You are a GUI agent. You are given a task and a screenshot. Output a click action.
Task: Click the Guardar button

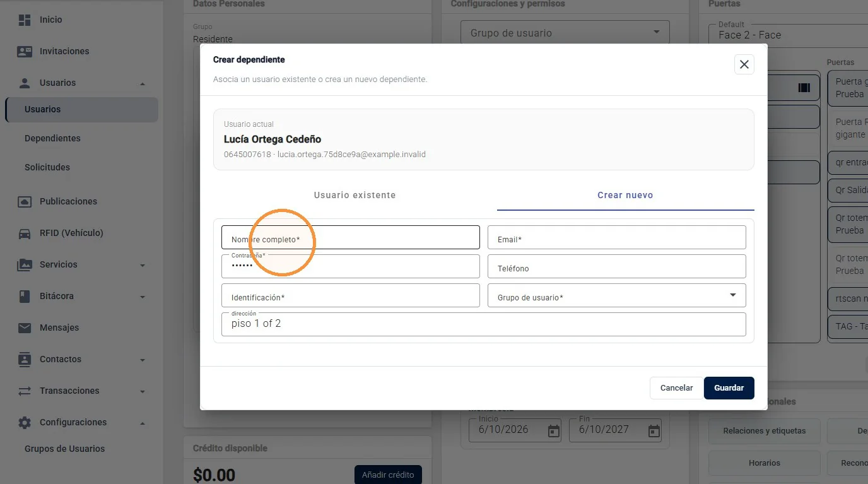(729, 388)
